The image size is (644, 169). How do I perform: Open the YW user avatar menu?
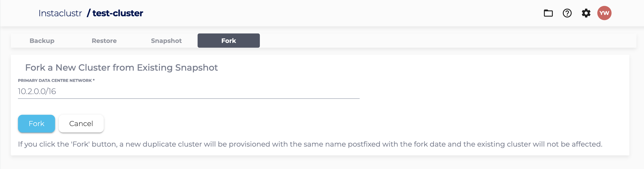coord(604,13)
